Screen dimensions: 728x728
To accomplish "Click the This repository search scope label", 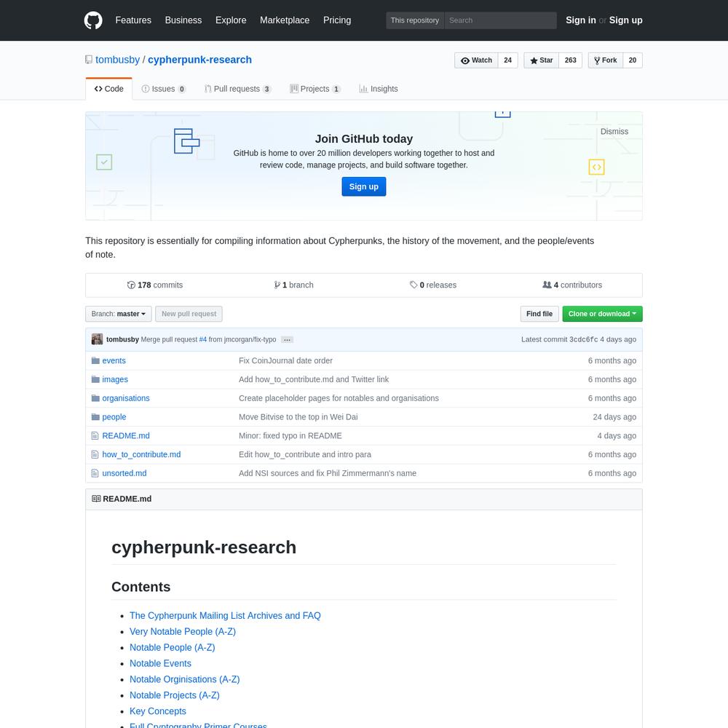I will tap(415, 20).
